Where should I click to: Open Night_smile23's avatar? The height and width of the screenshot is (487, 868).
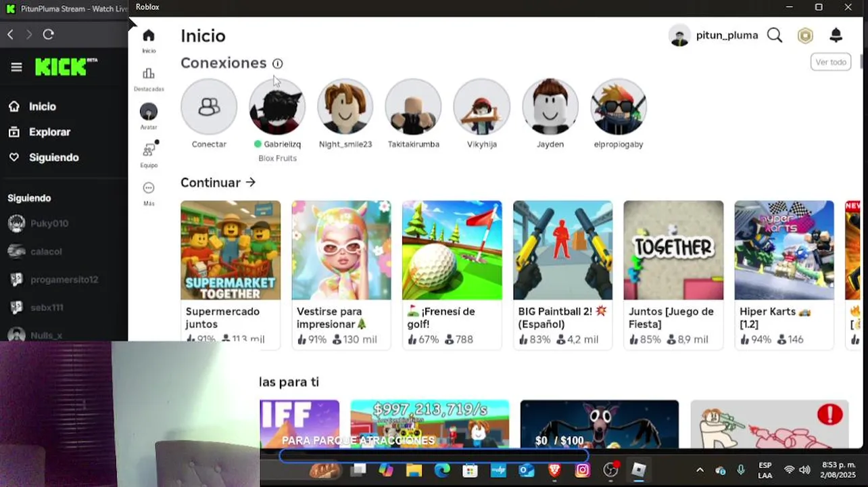tap(345, 107)
